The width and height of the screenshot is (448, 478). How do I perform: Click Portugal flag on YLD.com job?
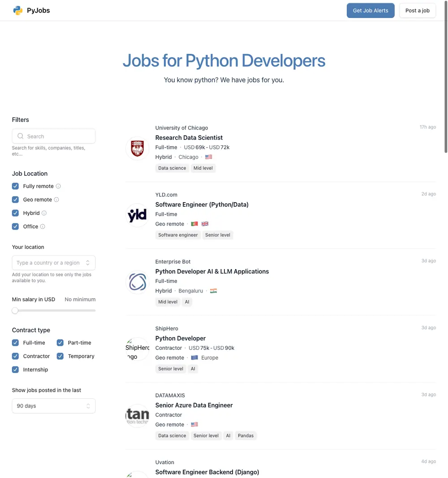tap(194, 224)
